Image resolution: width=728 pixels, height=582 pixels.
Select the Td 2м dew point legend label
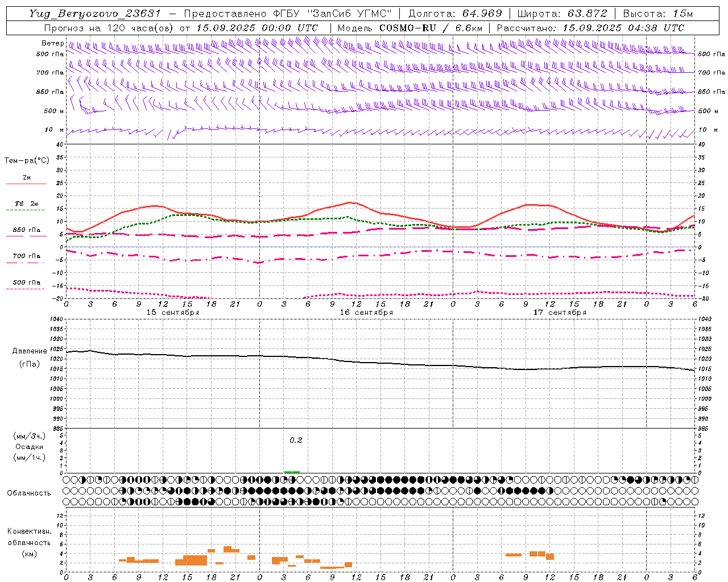(x=27, y=203)
